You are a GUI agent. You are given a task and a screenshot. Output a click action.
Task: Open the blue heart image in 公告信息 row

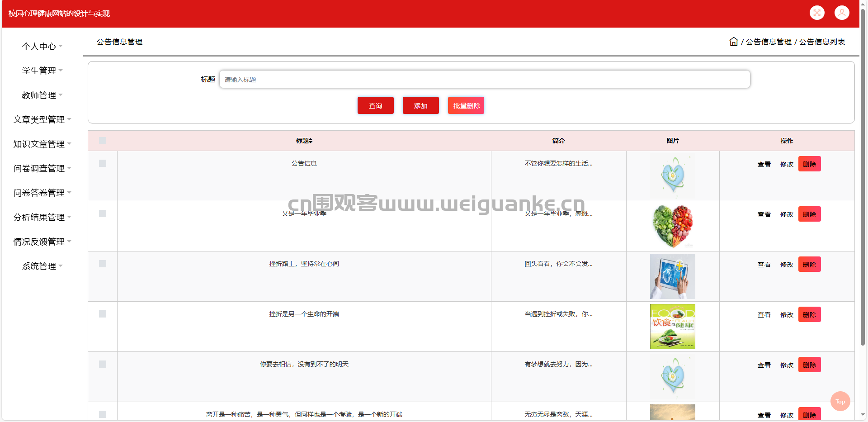tap(673, 176)
